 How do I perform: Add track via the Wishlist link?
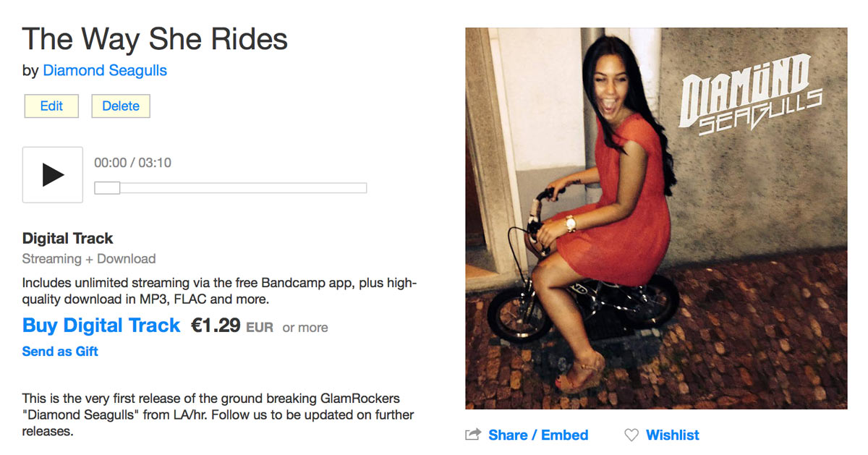672,435
